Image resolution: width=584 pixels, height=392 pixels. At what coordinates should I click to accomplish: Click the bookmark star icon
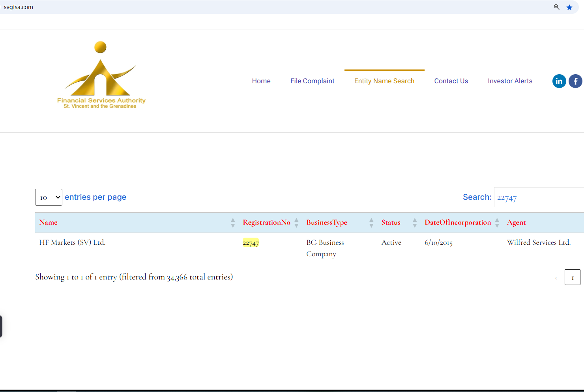[569, 8]
